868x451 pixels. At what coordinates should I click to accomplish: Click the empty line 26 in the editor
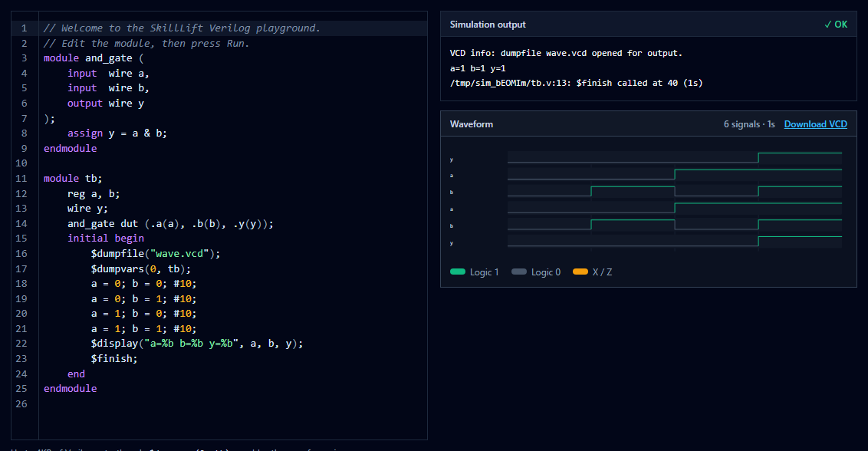232,403
